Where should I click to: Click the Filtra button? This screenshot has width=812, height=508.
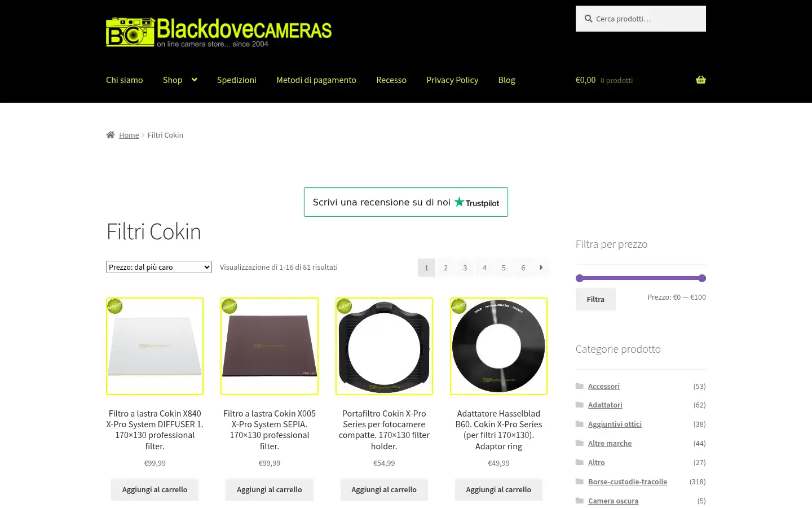[x=595, y=299]
